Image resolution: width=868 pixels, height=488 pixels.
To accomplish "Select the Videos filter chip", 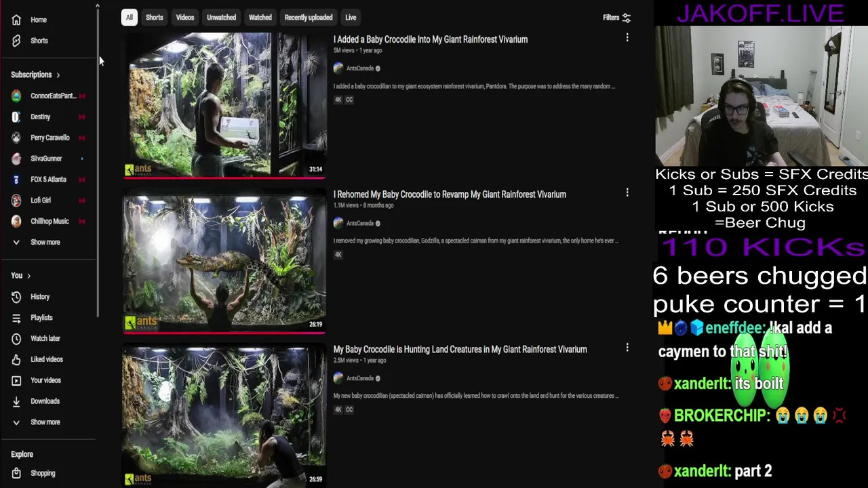I will pyautogui.click(x=185, y=18).
